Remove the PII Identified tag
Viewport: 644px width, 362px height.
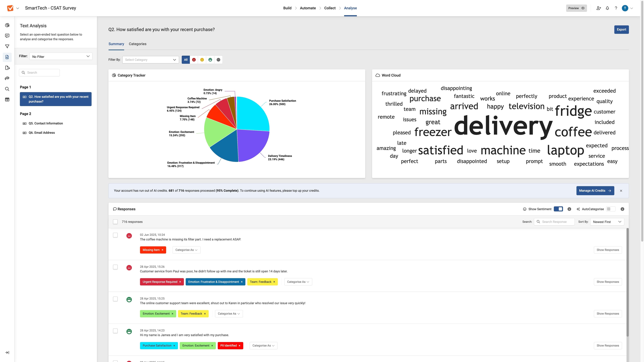pos(239,346)
